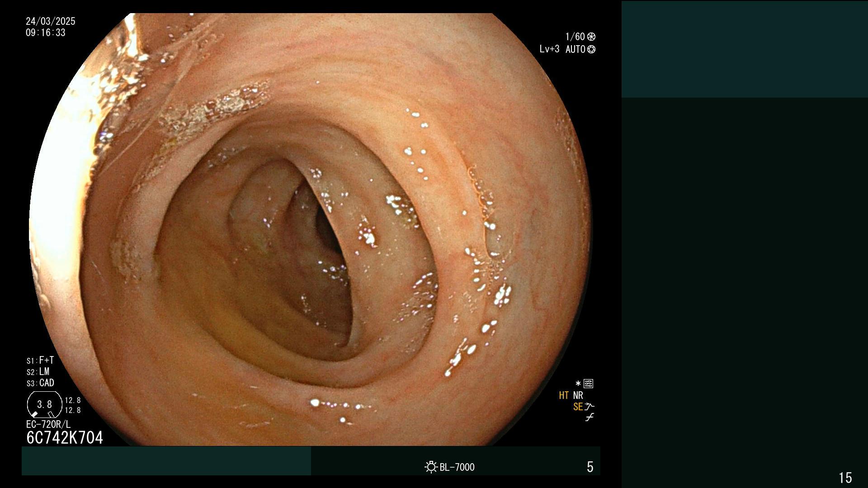Click the BL-7000 light source label
This screenshot has height=488, width=868.
(x=457, y=467)
